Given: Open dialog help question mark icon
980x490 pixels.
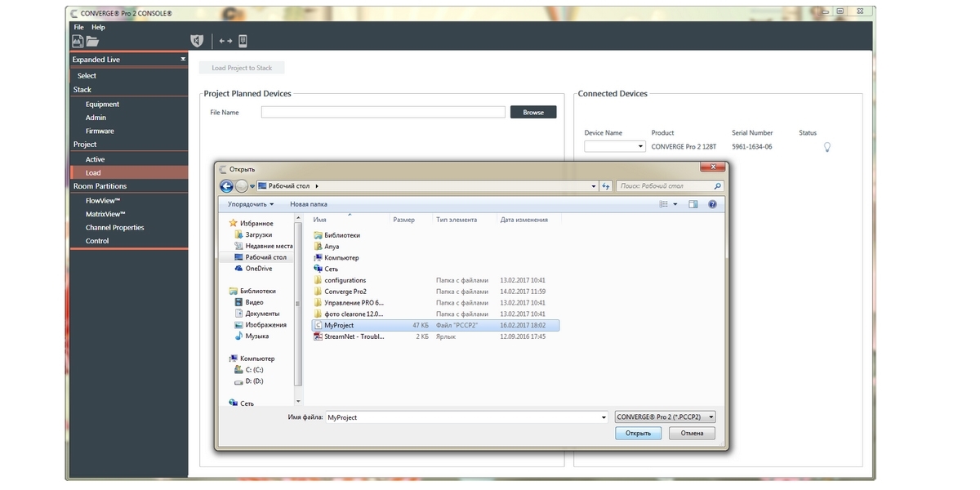Looking at the screenshot, I should 713,204.
